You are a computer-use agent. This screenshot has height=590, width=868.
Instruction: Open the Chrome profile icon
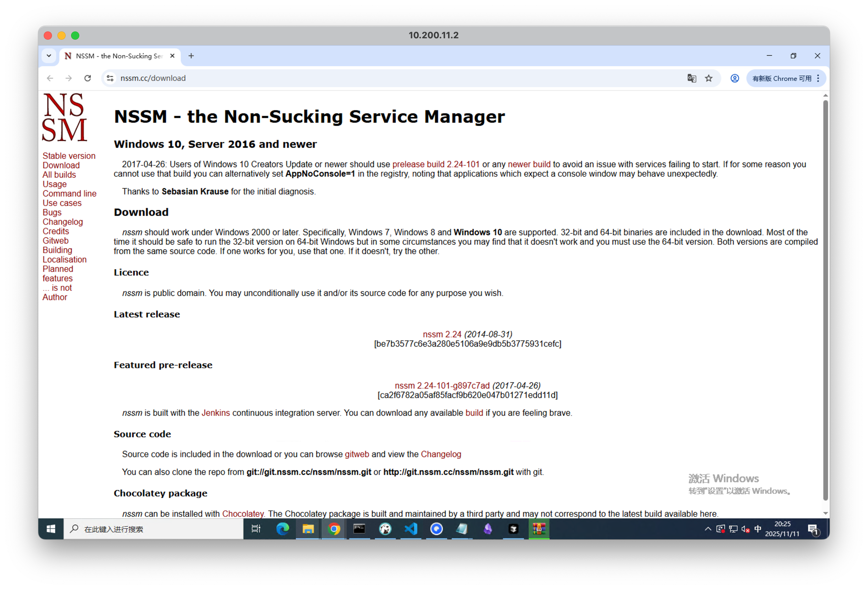734,78
